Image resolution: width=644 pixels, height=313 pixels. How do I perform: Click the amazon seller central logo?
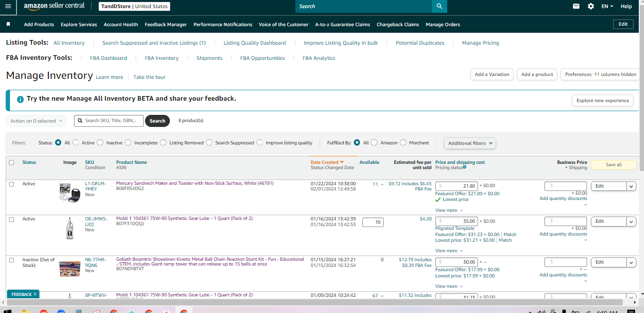[x=54, y=6]
